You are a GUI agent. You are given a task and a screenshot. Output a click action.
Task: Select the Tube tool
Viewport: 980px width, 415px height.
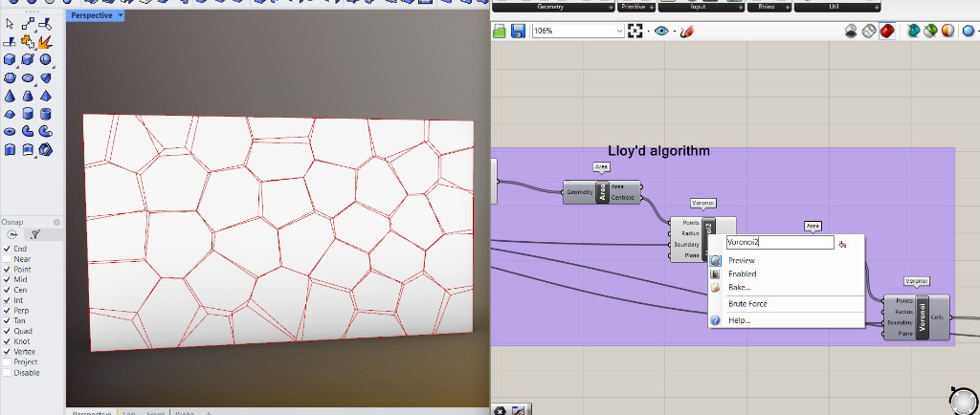coord(45,114)
